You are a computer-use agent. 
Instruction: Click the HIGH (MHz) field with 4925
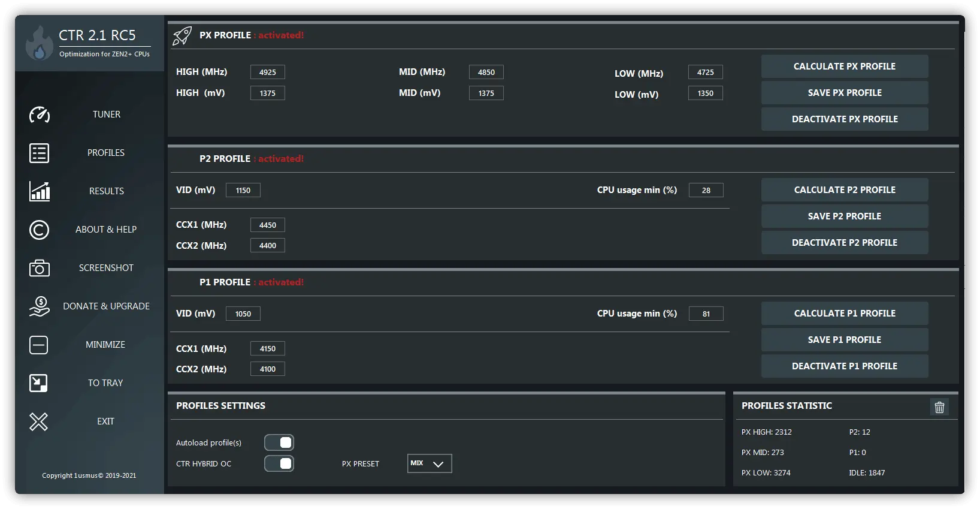[x=268, y=72]
